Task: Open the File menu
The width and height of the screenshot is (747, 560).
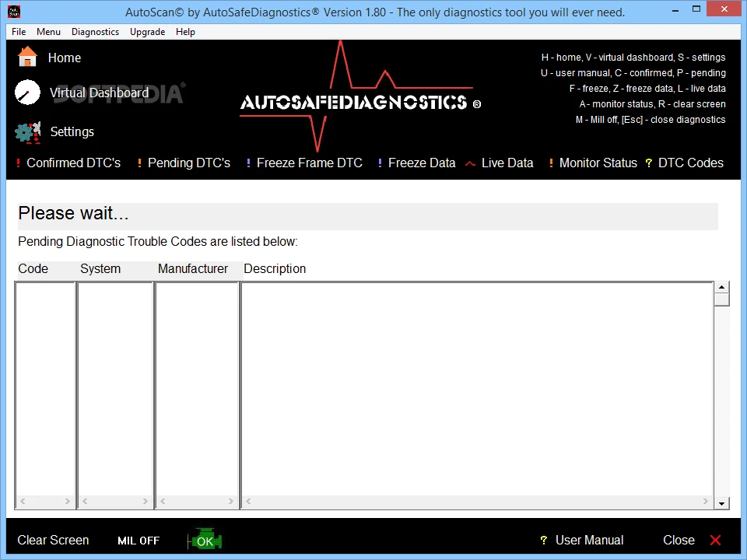Action: click(19, 32)
